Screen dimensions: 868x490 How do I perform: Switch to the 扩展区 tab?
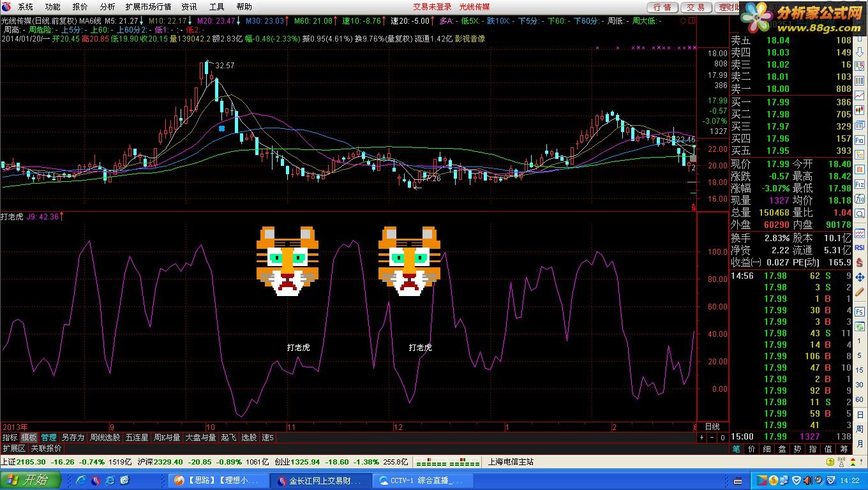14,449
